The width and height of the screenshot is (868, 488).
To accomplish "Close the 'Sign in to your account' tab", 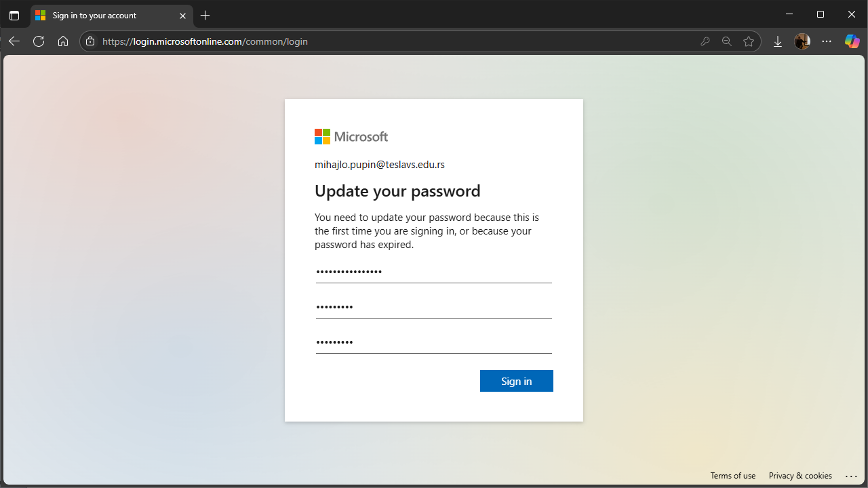I will 182,16.
